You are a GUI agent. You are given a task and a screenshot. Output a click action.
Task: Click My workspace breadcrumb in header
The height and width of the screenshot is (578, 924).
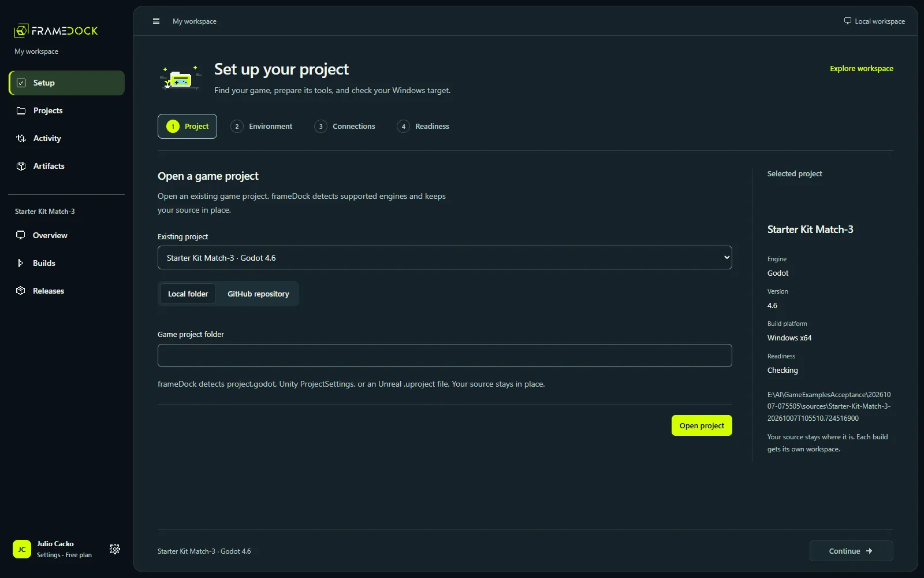(x=195, y=21)
